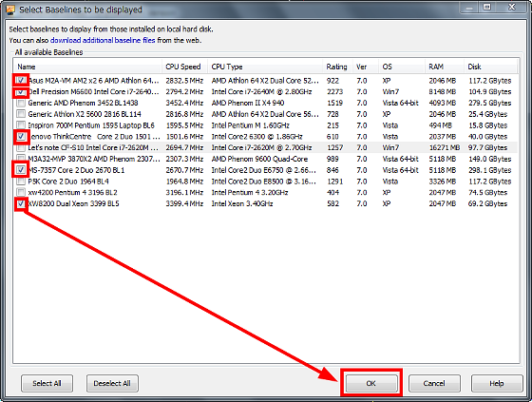Uncheck the XW8200 Dual Xeon baseline

tap(21, 203)
